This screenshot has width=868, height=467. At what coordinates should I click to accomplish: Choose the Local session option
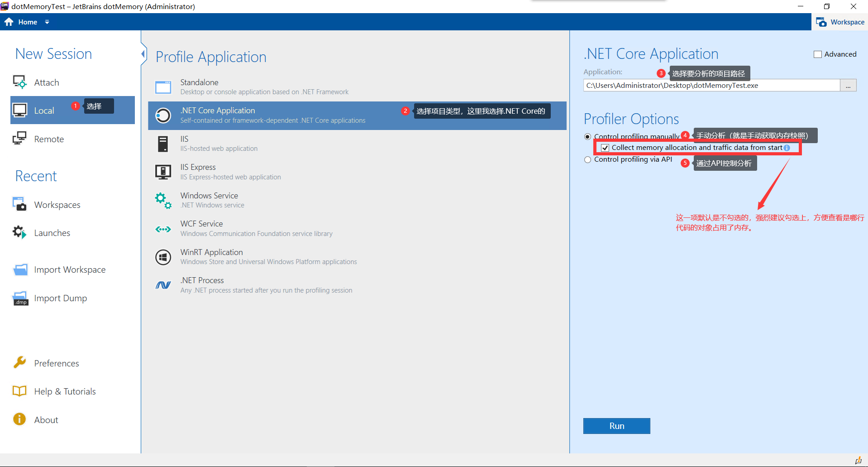[x=72, y=110]
